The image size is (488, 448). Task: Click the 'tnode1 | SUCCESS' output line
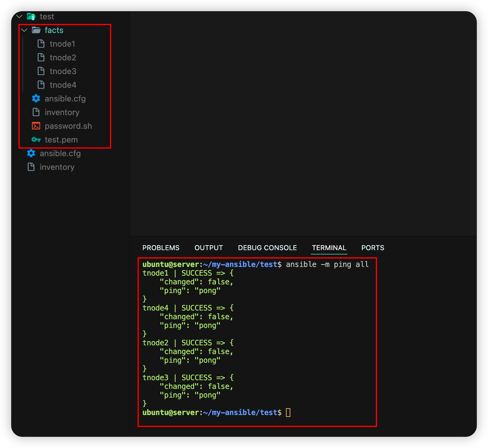(x=188, y=273)
